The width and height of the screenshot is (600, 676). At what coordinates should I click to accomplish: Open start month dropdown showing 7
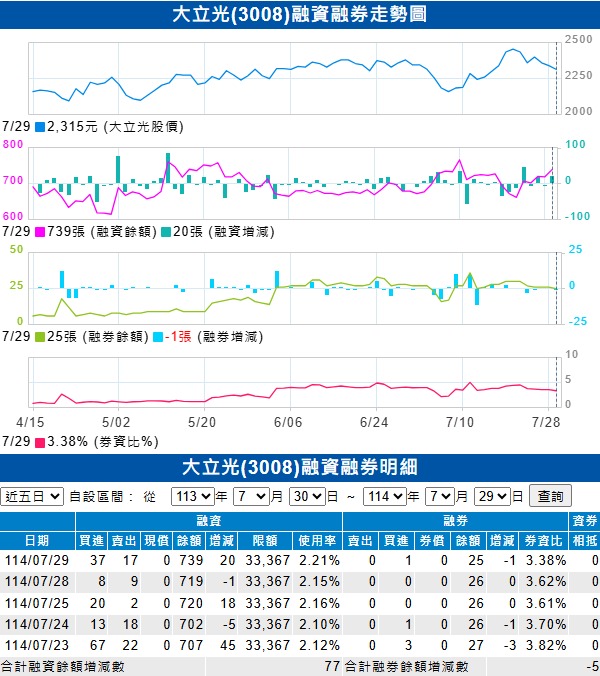[x=251, y=497]
